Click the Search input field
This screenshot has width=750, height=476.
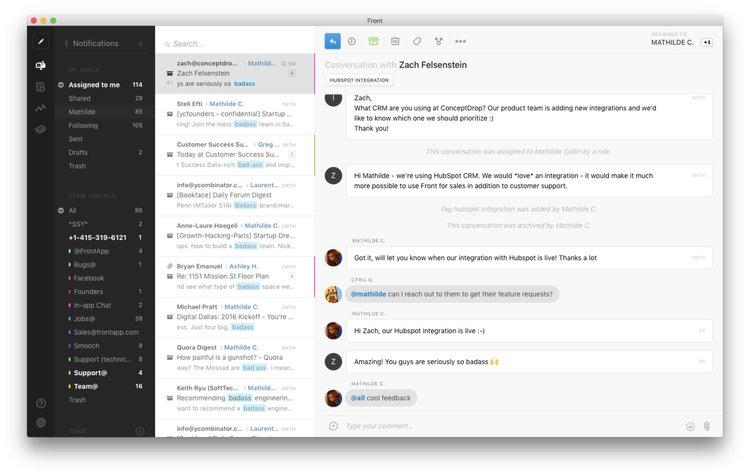click(235, 44)
